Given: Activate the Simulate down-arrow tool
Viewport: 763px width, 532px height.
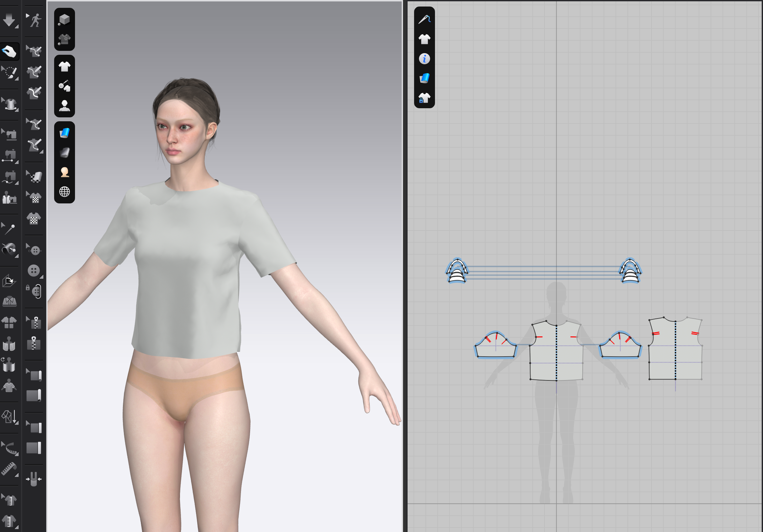Looking at the screenshot, I should click(x=8, y=20).
